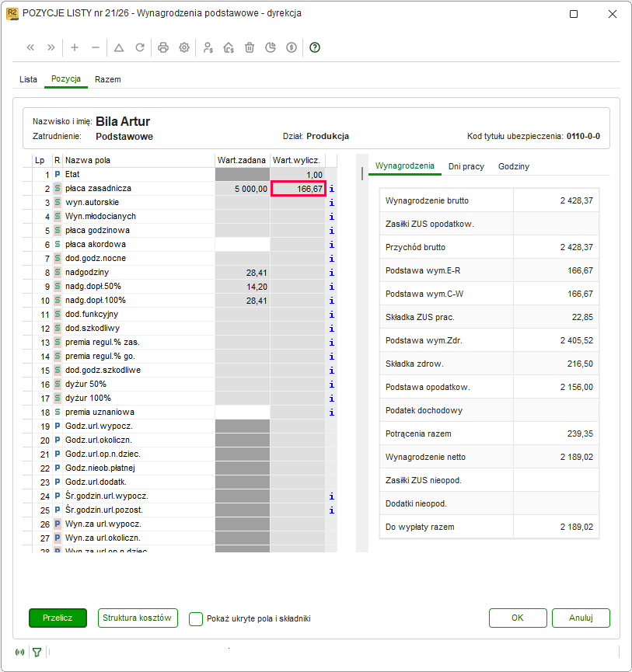Click the broadcast signal icon in status bar
The height and width of the screenshot is (672, 632).
[19, 653]
